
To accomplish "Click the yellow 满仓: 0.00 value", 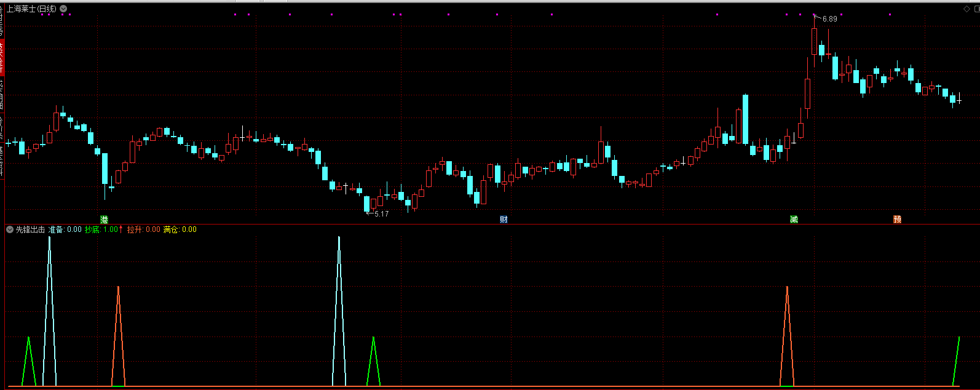I will (x=180, y=229).
